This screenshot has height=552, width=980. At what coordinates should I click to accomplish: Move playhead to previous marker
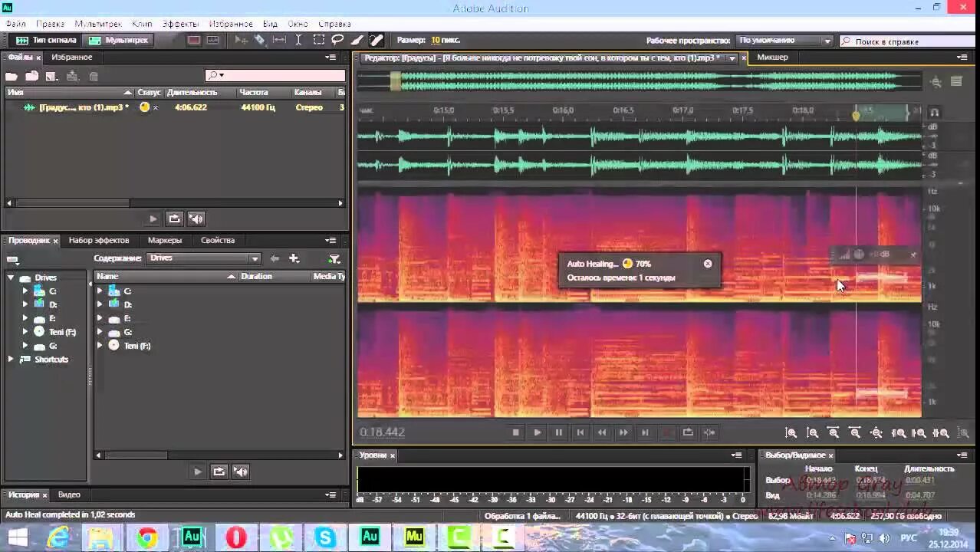(x=580, y=432)
